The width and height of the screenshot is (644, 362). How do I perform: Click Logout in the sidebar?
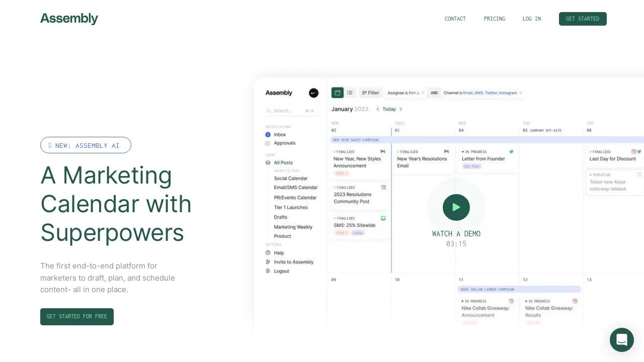(x=282, y=271)
